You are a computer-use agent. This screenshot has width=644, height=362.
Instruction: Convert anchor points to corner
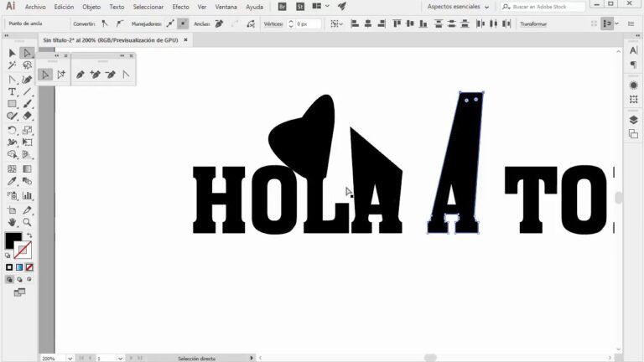pyautogui.click(x=105, y=23)
